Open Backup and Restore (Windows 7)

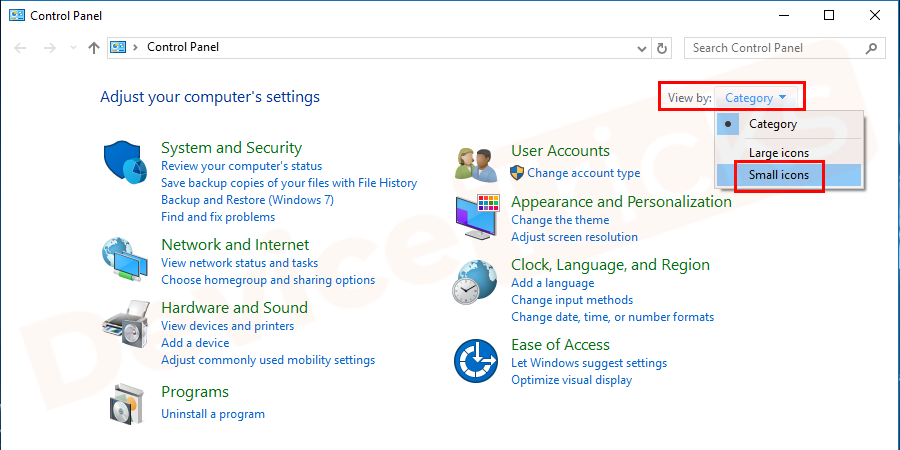pyautogui.click(x=247, y=200)
